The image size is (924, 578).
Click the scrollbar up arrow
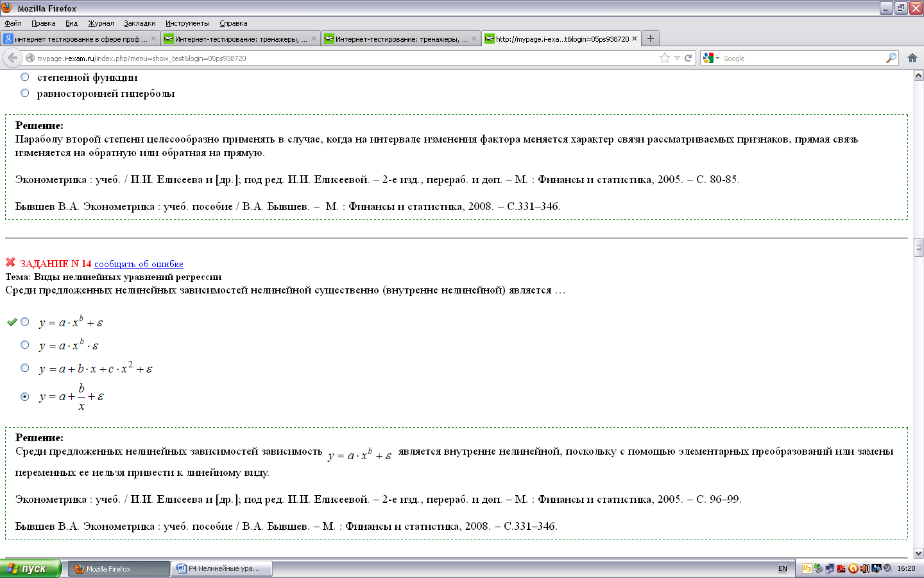918,76
